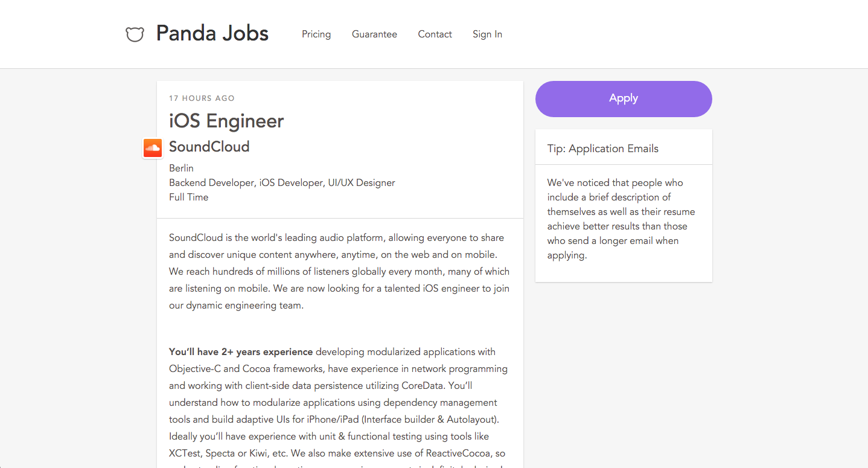This screenshot has width=868, height=468.
Task: Click the panda bear logo icon
Action: [x=135, y=34]
